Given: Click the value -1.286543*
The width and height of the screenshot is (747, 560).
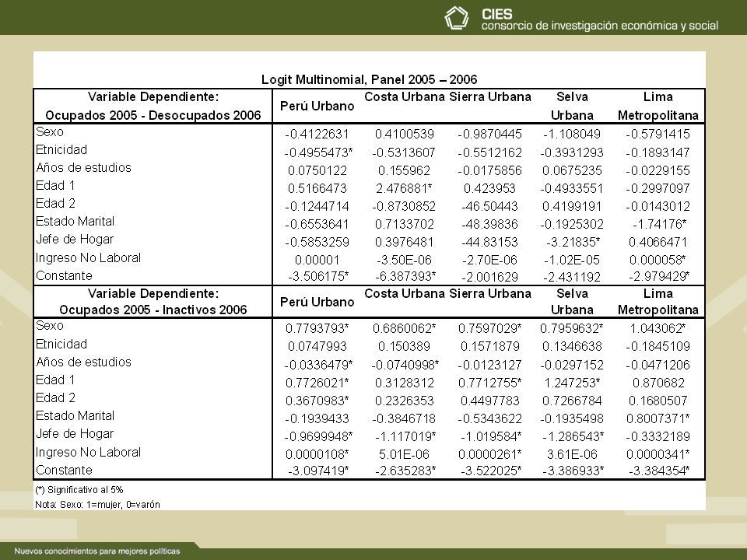Looking at the screenshot, I should click(x=573, y=436).
